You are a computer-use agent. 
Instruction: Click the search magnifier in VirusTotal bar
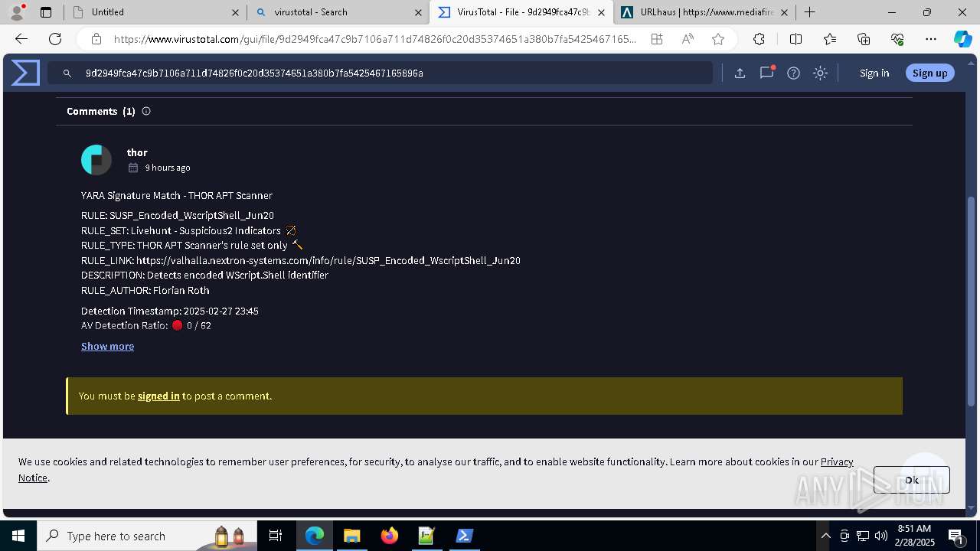67,73
